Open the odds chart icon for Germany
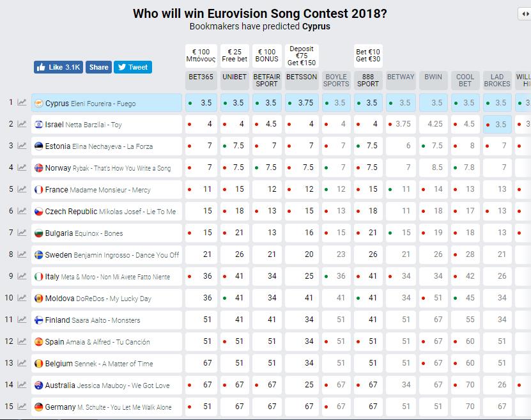531x420 pixels. tap(22, 407)
